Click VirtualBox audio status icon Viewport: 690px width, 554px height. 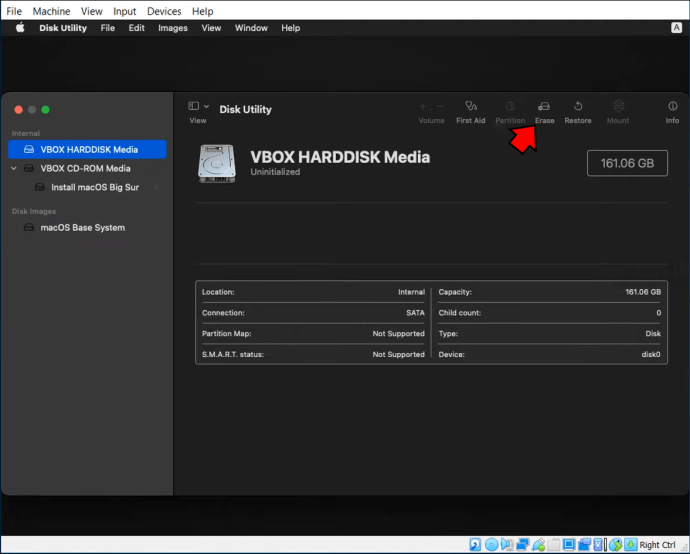507,545
